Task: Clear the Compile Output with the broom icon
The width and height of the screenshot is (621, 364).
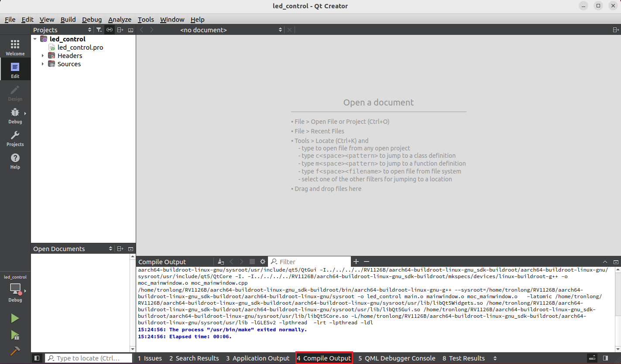Action: point(221,262)
